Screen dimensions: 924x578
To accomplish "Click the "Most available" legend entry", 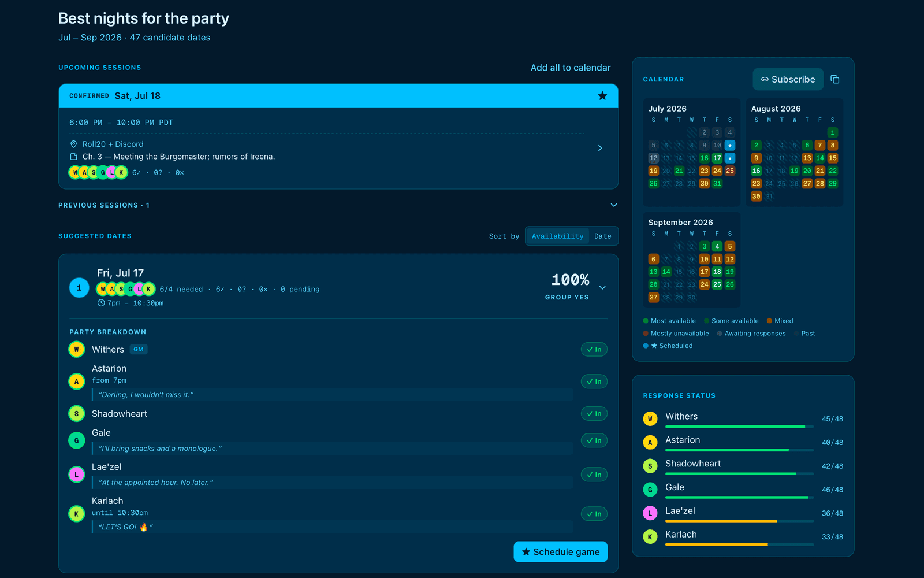I will point(669,321).
